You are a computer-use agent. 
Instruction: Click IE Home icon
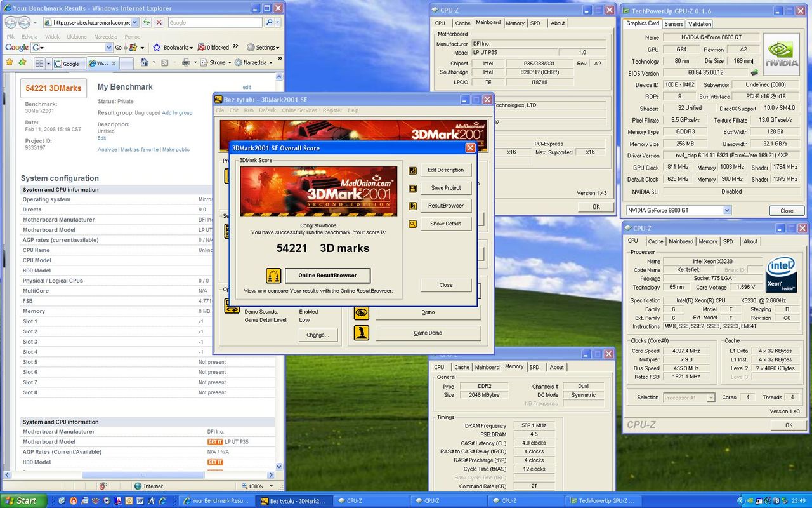(x=145, y=62)
